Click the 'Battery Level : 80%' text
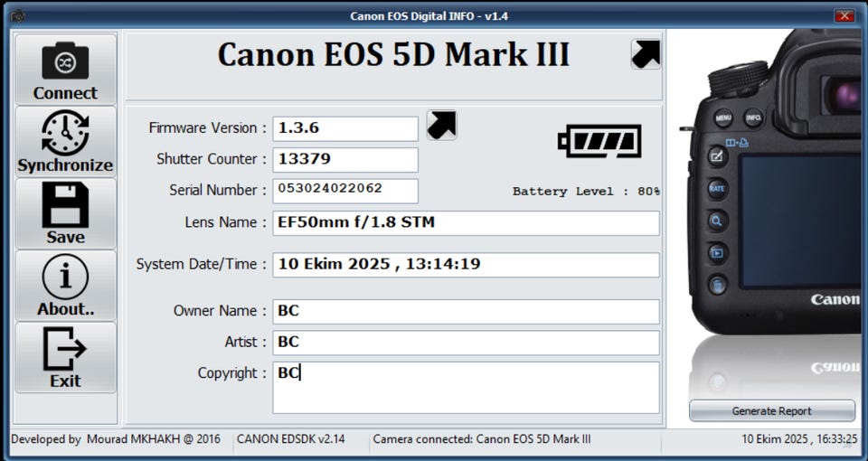The image size is (868, 461). pyautogui.click(x=586, y=192)
